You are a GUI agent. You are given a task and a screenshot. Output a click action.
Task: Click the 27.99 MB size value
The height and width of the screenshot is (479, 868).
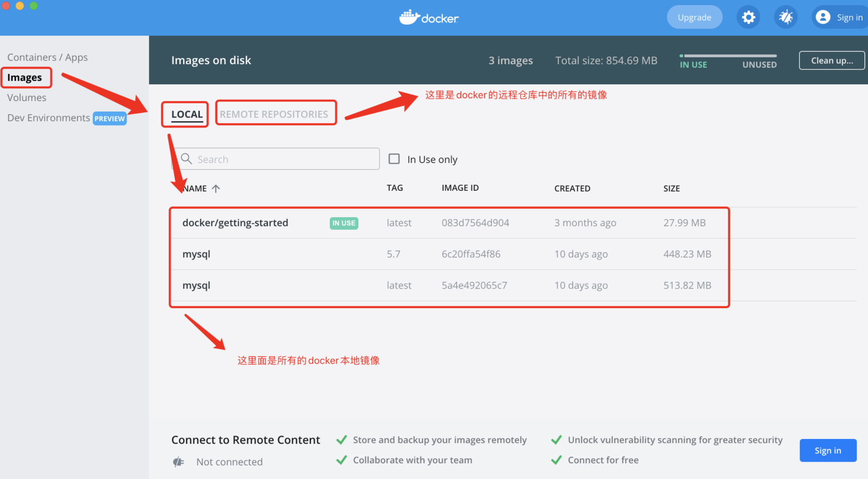684,223
